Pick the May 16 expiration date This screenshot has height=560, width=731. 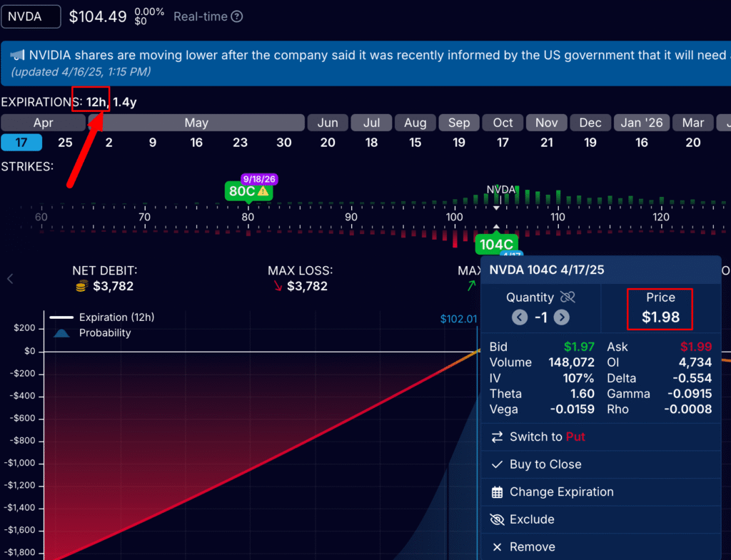tap(196, 142)
